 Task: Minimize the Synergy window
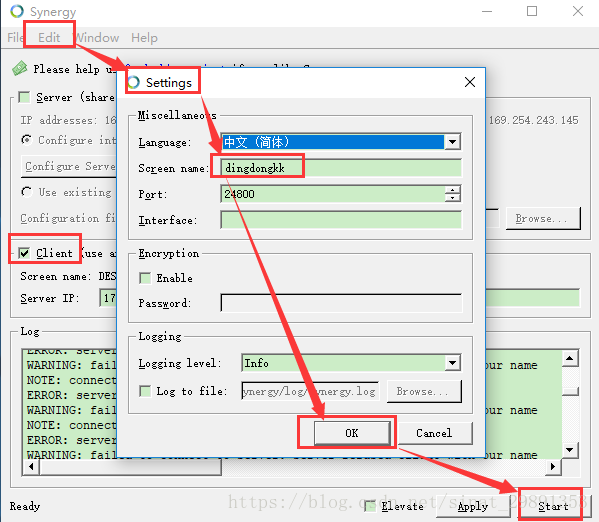487,11
